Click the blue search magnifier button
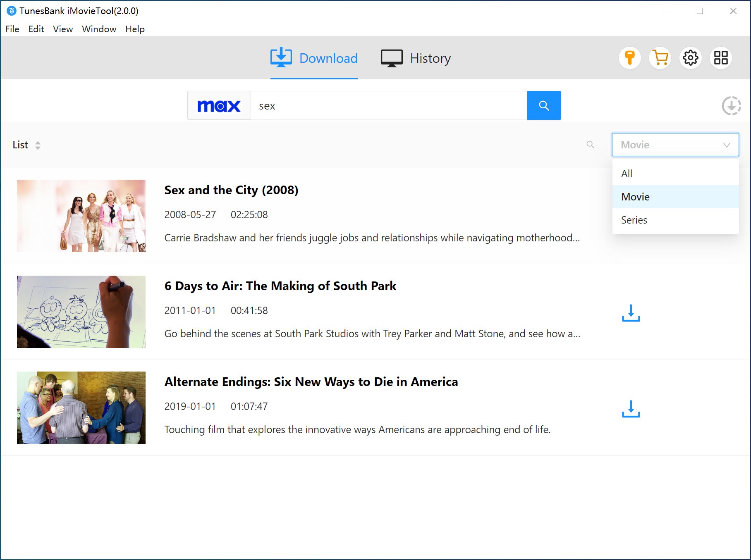 click(x=544, y=105)
